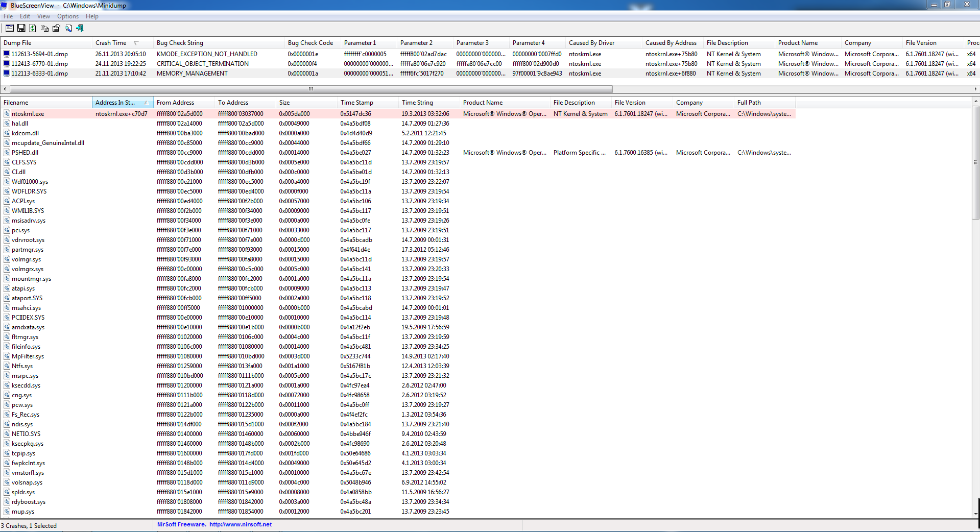Open the File menu
This screenshot has height=532, width=980.
8,16
